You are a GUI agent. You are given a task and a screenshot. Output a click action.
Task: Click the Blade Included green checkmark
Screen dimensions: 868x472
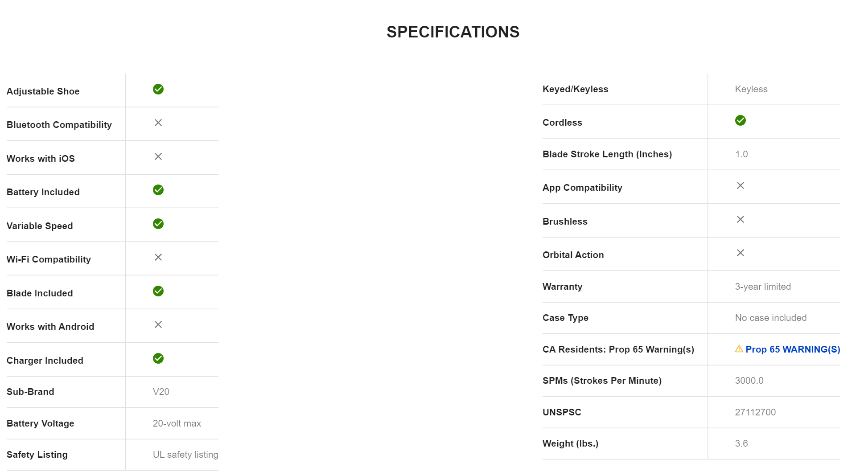point(158,291)
